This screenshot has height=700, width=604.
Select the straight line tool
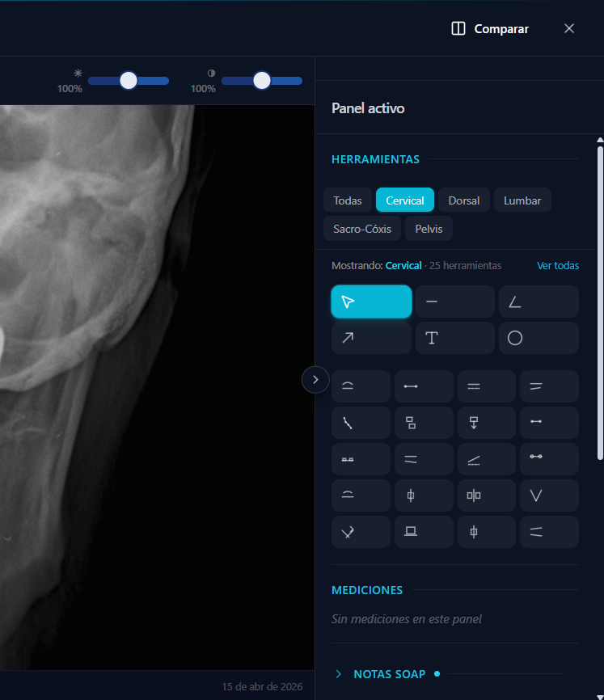(455, 302)
